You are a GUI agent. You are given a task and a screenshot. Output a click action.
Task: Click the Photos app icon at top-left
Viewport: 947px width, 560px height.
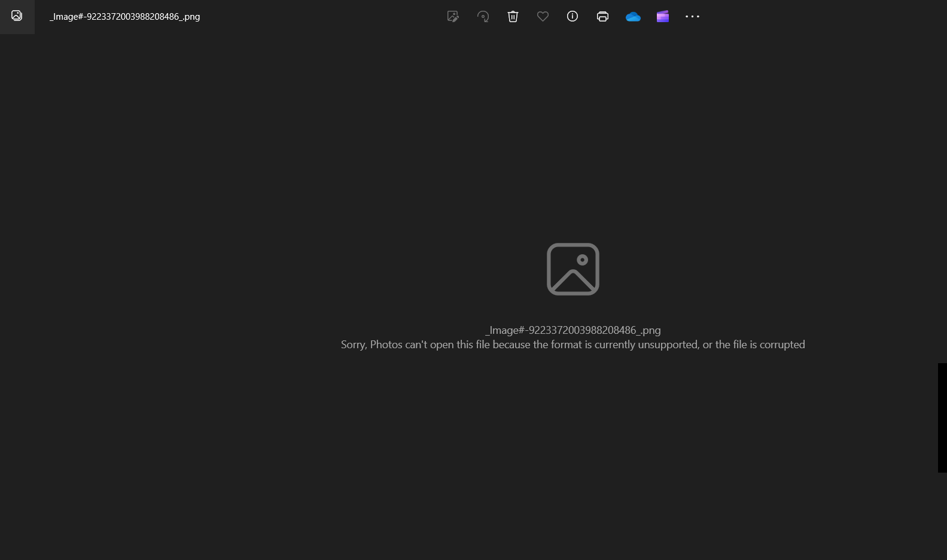[17, 16]
